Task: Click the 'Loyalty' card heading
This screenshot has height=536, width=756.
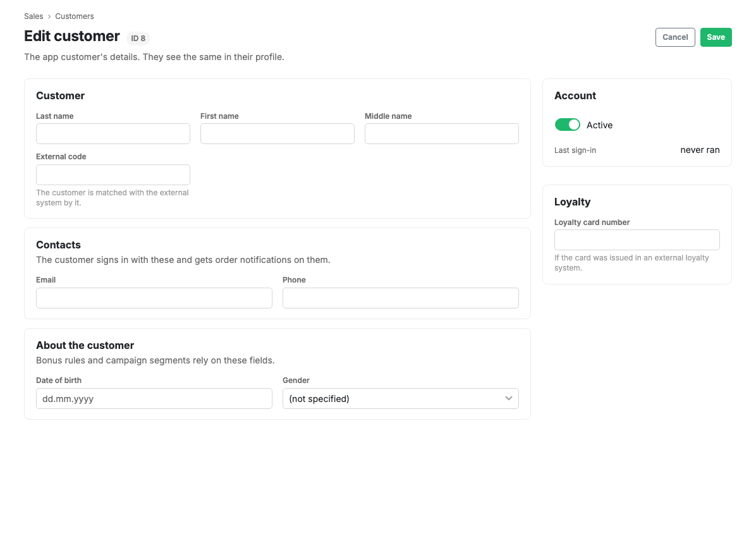Action: pos(572,202)
